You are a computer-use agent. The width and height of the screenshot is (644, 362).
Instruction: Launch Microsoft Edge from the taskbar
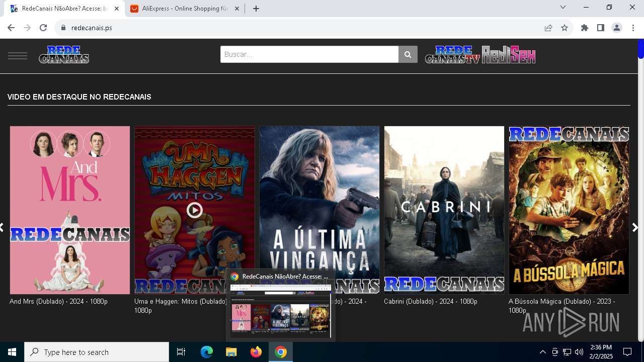coord(207,352)
